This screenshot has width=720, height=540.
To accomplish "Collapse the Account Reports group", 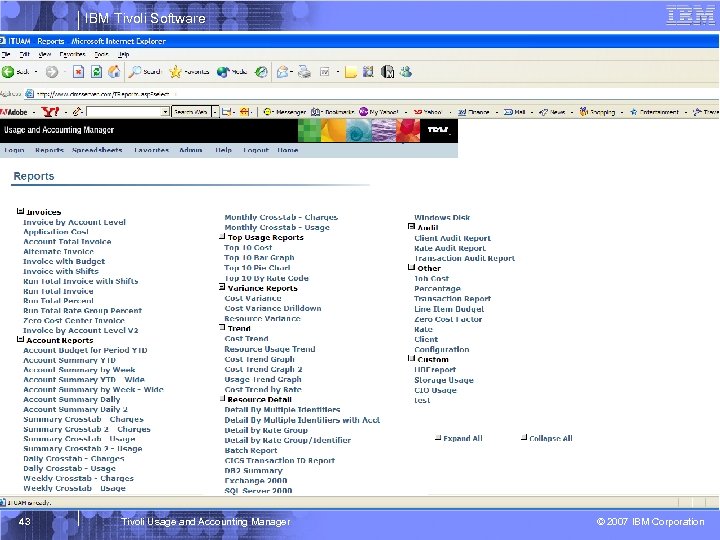I will point(20,339).
